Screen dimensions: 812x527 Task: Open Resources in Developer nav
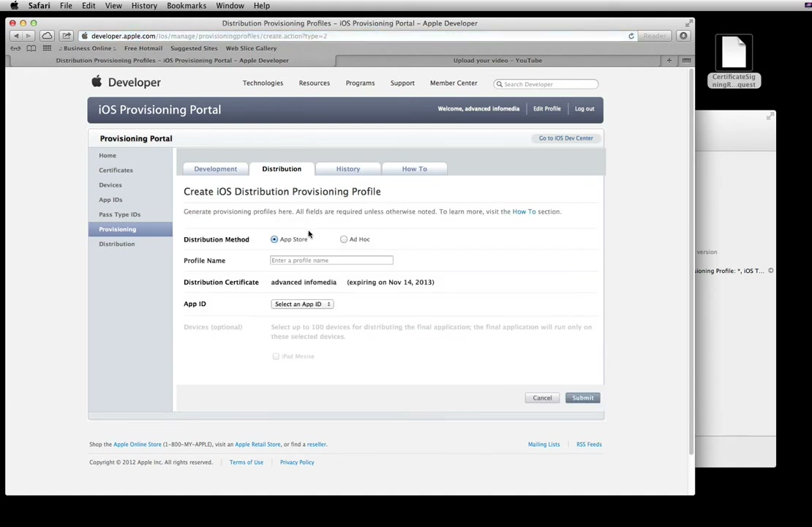pyautogui.click(x=315, y=83)
